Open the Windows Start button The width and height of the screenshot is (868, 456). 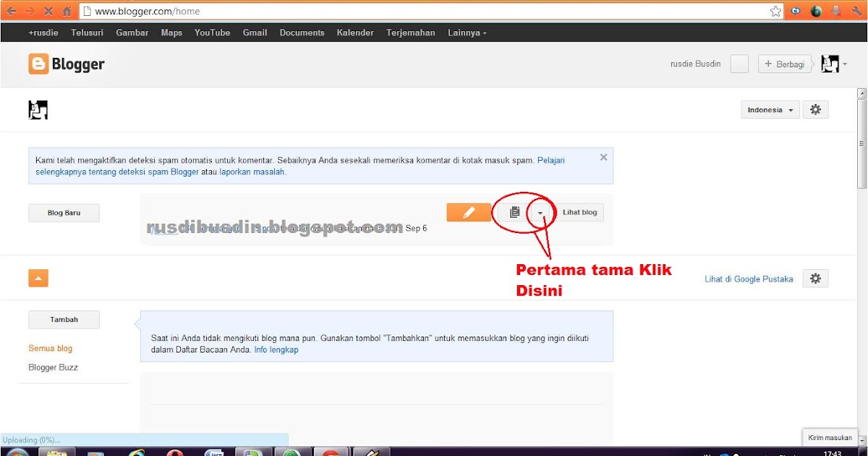pyautogui.click(x=17, y=452)
